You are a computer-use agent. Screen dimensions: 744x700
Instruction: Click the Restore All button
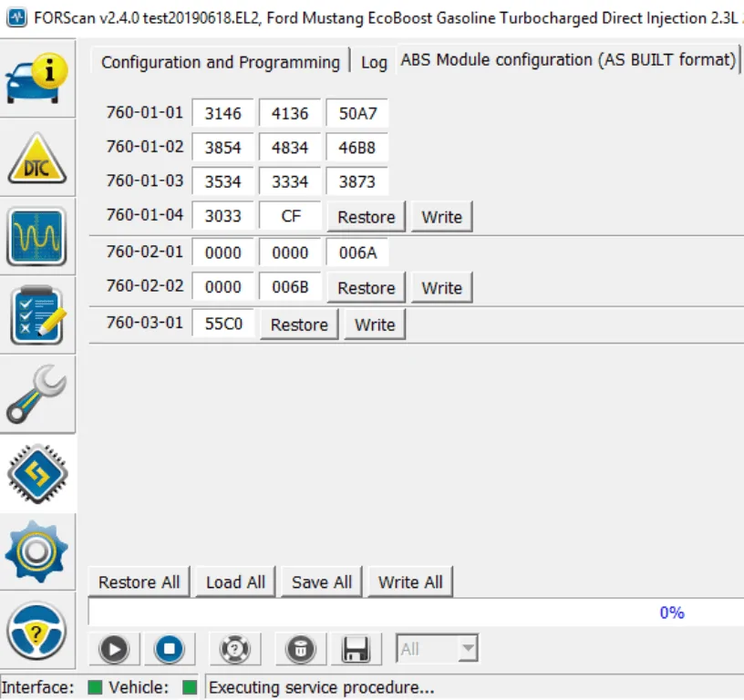tap(139, 582)
